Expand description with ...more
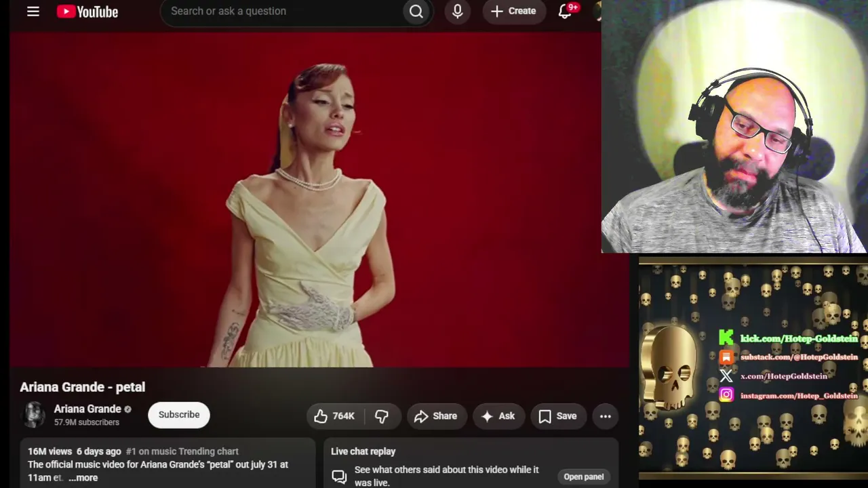The width and height of the screenshot is (868, 488). click(83, 478)
